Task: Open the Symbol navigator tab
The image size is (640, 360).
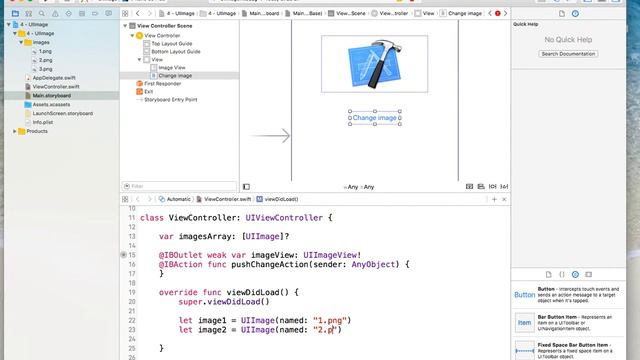Action: pos(29,13)
